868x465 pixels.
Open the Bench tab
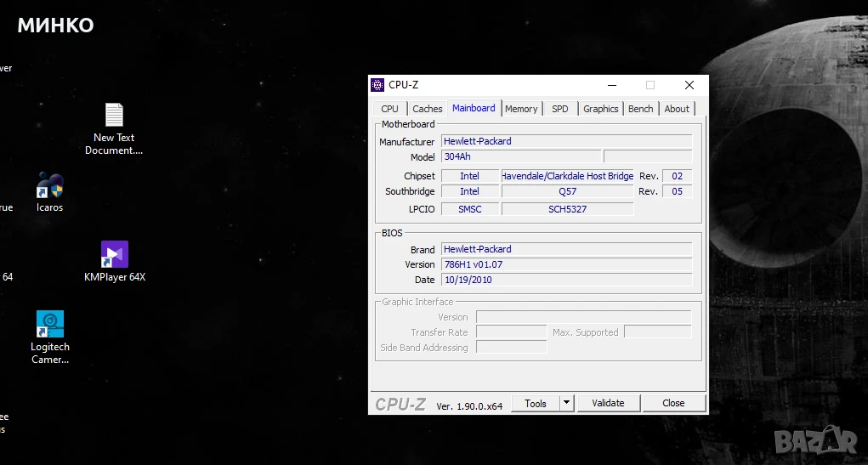pos(640,109)
